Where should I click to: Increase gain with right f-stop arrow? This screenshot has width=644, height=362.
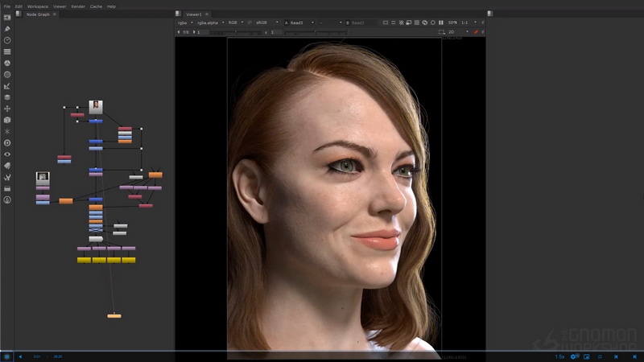click(x=194, y=32)
